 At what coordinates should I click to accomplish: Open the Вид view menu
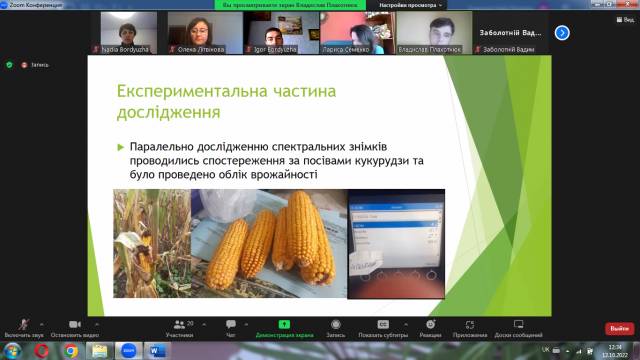click(x=625, y=20)
